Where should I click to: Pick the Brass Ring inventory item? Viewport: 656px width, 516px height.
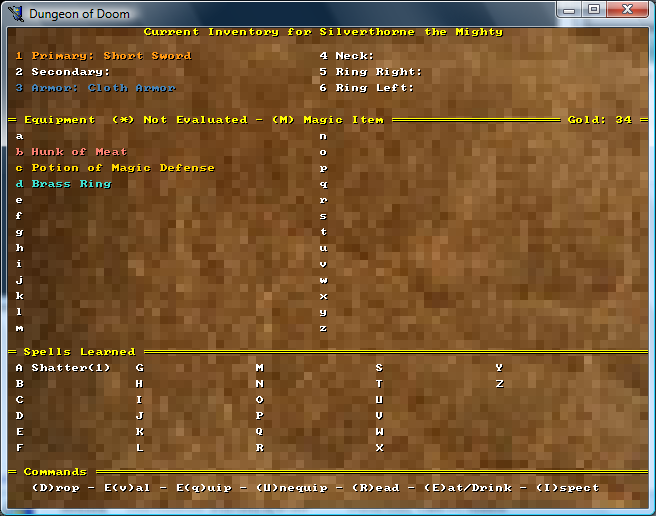(x=70, y=184)
